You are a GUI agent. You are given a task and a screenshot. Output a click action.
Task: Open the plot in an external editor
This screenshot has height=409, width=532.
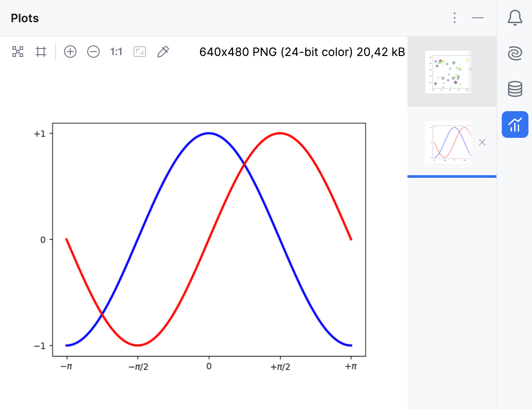pyautogui.click(x=163, y=52)
